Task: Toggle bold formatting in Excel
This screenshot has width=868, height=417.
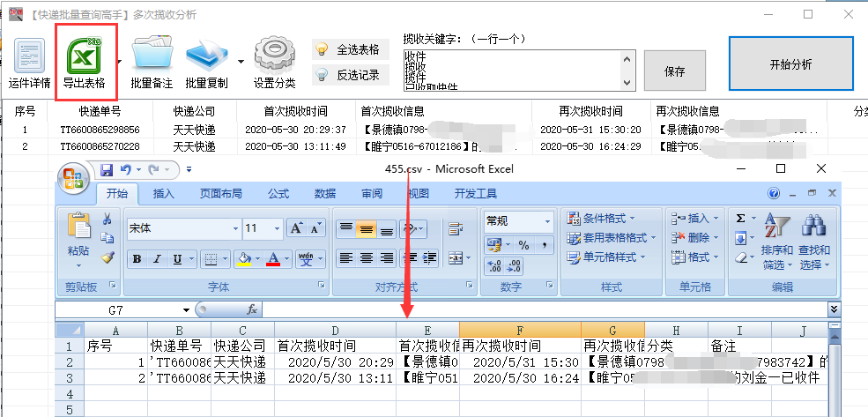Action: point(137,259)
